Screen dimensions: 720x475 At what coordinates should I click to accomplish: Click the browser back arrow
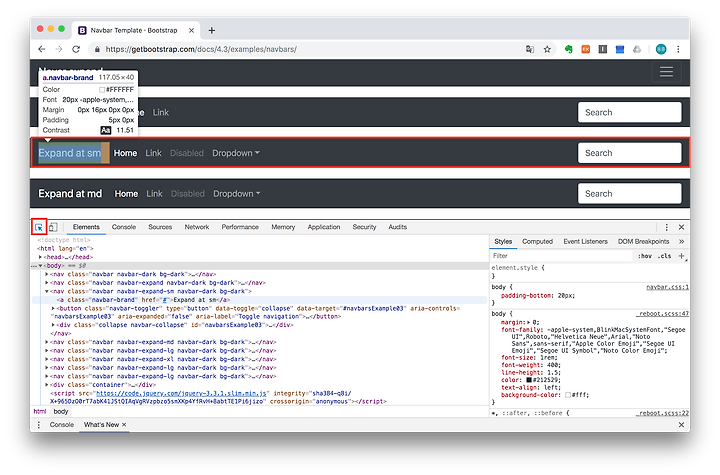tap(42, 49)
